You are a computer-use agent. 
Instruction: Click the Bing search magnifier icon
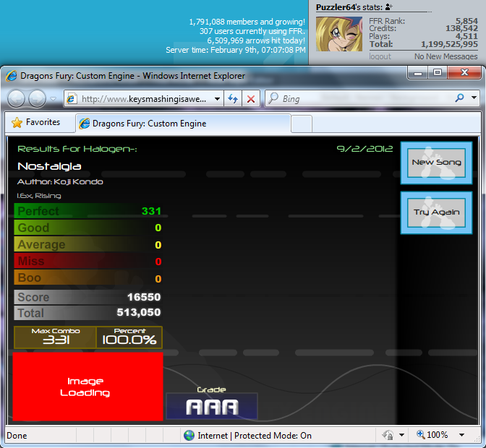tap(460, 98)
